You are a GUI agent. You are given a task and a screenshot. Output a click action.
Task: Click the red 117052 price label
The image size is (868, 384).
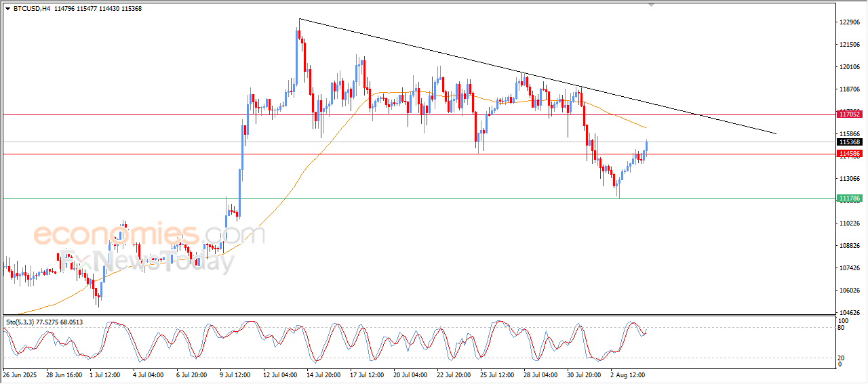point(850,115)
